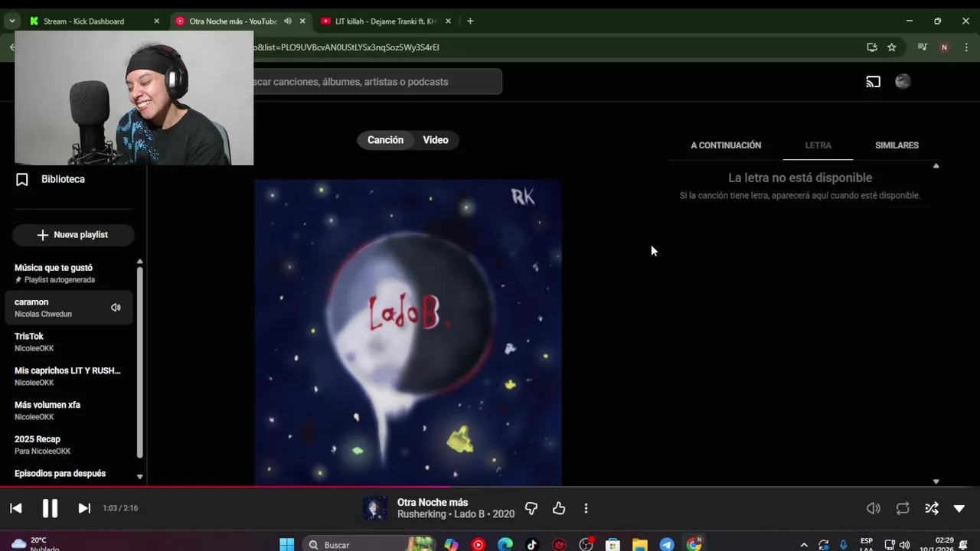Viewport: 980px width, 551px height.
Task: Show hidden system tray icons
Action: [803, 544]
